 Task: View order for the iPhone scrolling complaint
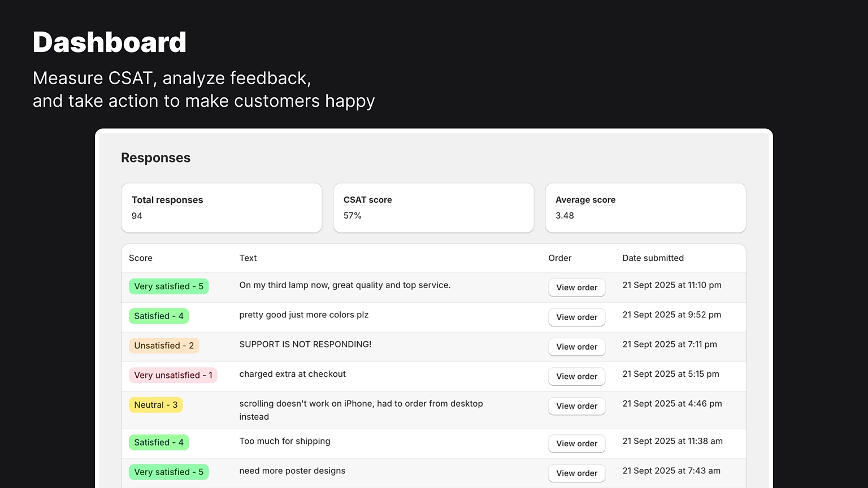click(x=576, y=406)
